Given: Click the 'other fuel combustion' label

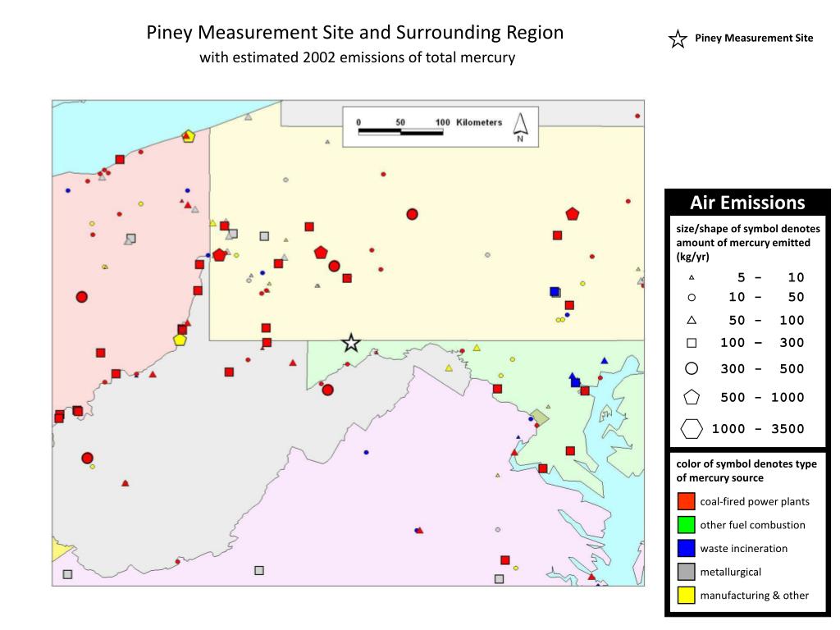Looking at the screenshot, I should tap(753, 525).
